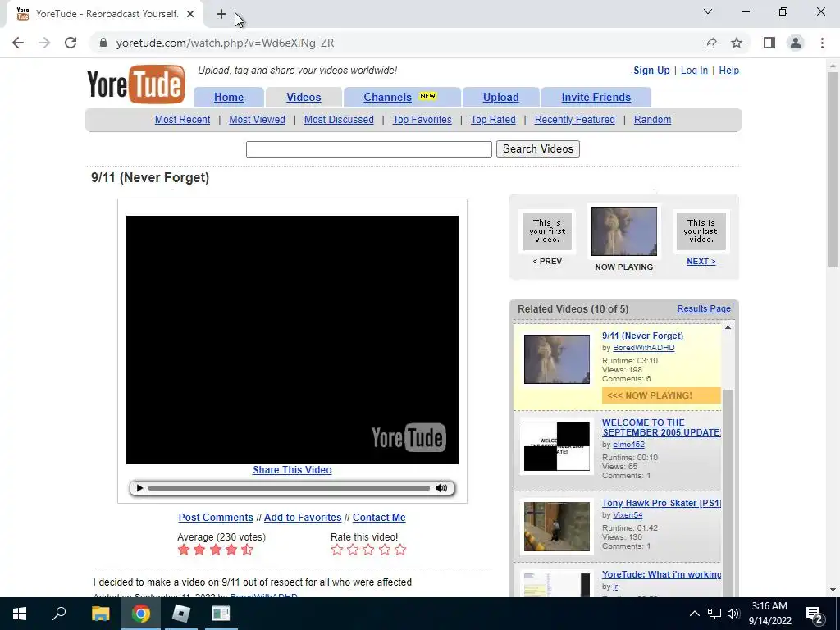Image resolution: width=840 pixels, height=630 pixels.
Task: Click the Log In link
Action: click(x=694, y=71)
